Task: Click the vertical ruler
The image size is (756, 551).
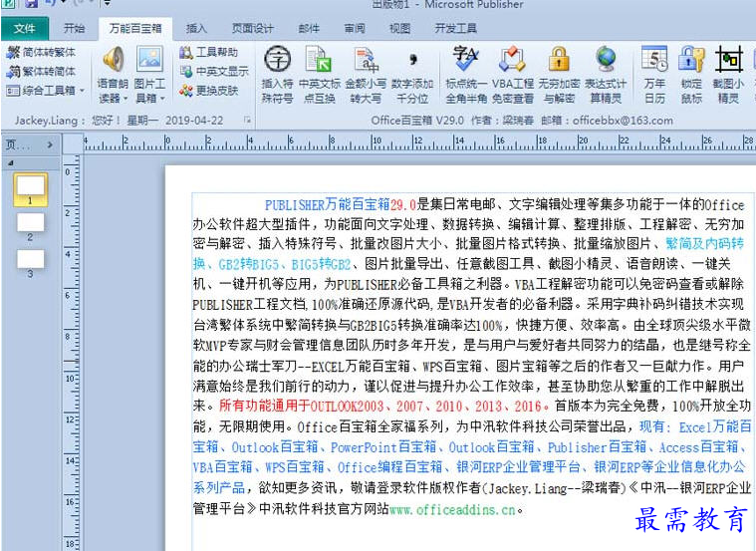Action: [x=72, y=352]
